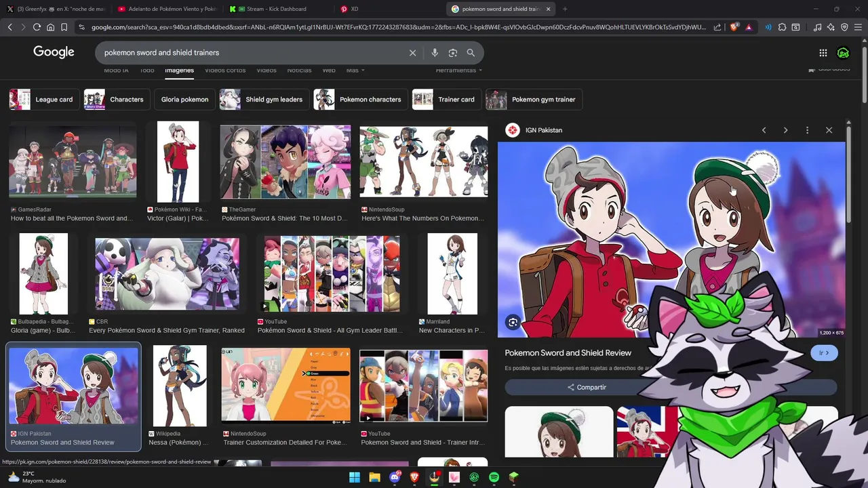Image resolution: width=868 pixels, height=488 pixels.
Task: Open the GamesRadar gym leaders thumbnail
Action: [x=73, y=161]
